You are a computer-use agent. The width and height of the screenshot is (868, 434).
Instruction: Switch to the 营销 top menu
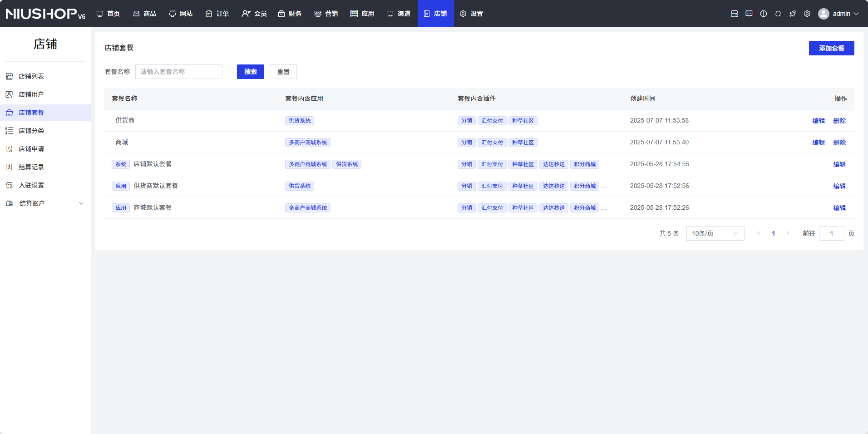pos(326,14)
